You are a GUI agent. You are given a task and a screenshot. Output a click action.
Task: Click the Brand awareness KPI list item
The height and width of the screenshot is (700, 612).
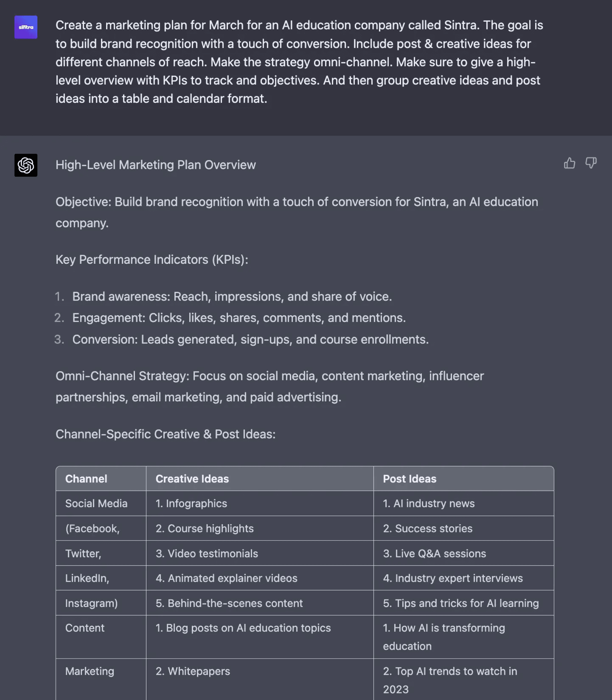tap(232, 296)
